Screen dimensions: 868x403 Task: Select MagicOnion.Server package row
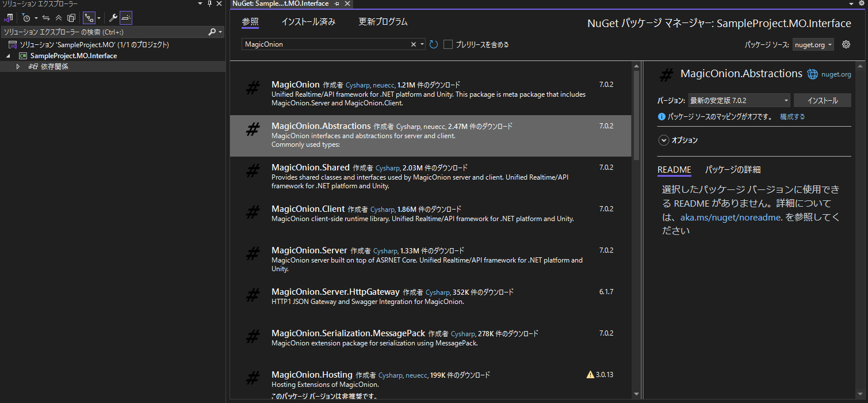tap(430, 260)
